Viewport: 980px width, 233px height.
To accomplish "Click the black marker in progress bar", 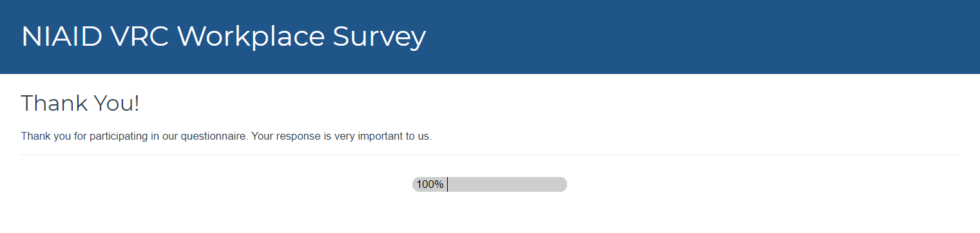I will point(447,185).
